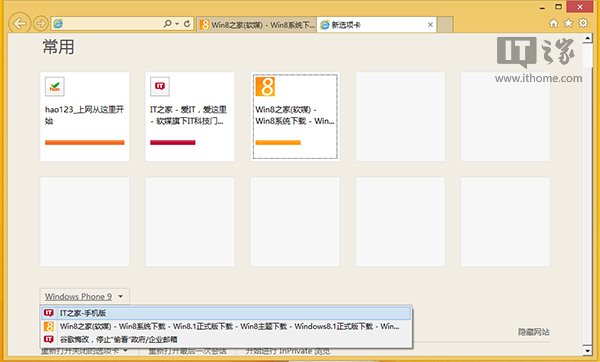This screenshot has height=362, width=600.
Task: Expand the address bar search dropdown arrow
Action: pyautogui.click(x=177, y=24)
